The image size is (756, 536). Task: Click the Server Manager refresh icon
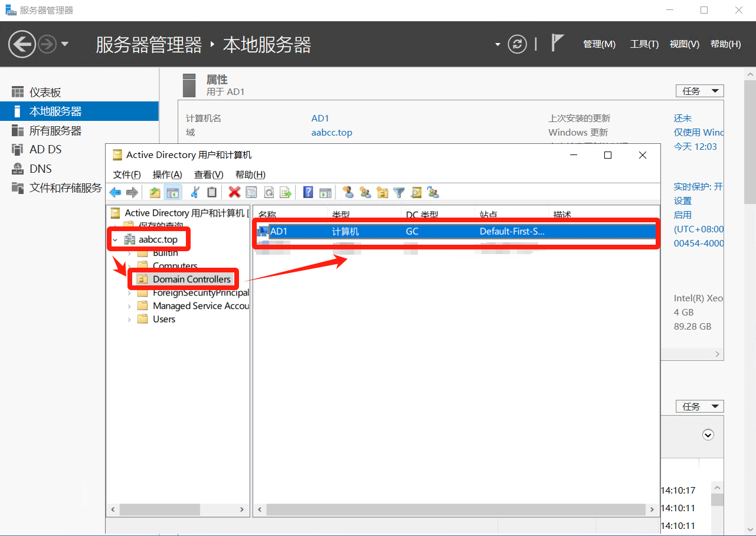pyautogui.click(x=517, y=44)
